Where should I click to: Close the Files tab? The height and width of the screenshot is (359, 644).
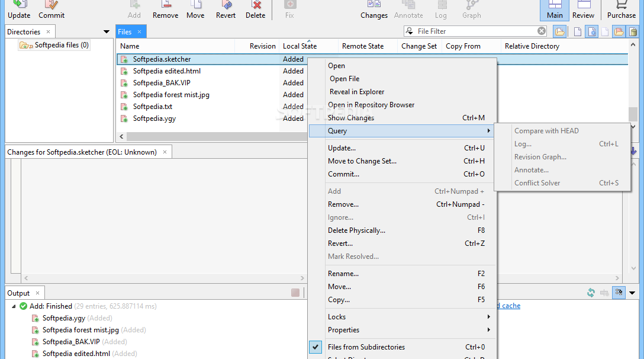pyautogui.click(x=139, y=31)
